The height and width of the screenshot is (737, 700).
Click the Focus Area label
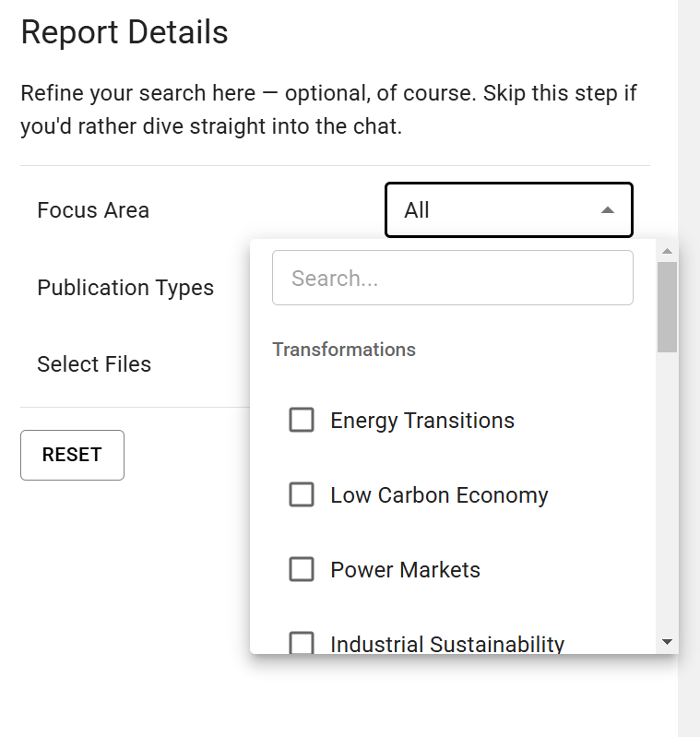tap(93, 210)
